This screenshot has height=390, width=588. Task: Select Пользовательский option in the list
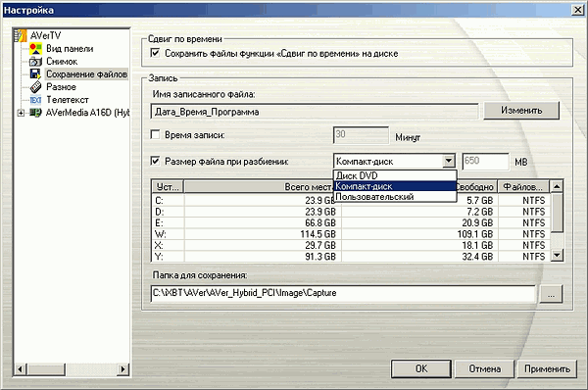(x=395, y=197)
